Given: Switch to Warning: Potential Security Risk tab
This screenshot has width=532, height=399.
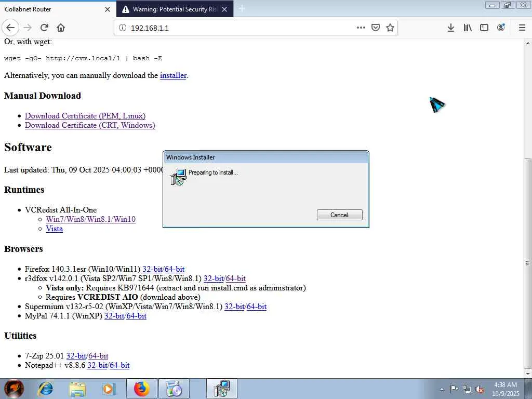Looking at the screenshot, I should (x=175, y=9).
